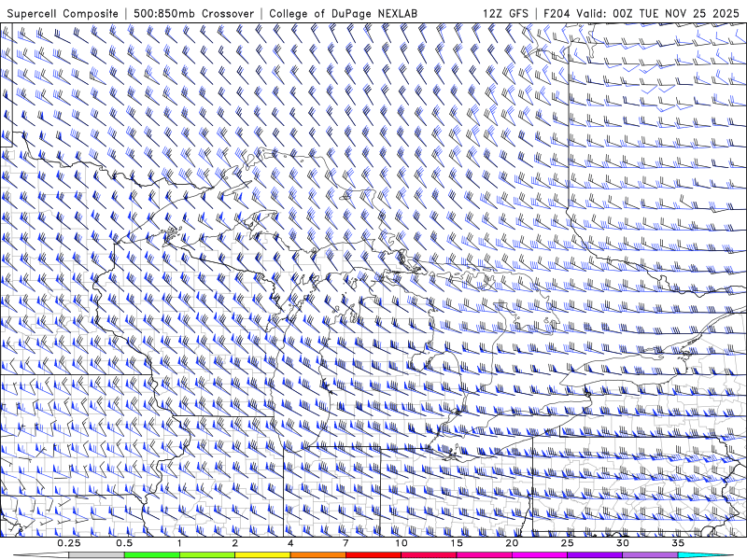Click the '12Z GFS' model run label
This screenshot has width=747, height=560.
pyautogui.click(x=505, y=14)
